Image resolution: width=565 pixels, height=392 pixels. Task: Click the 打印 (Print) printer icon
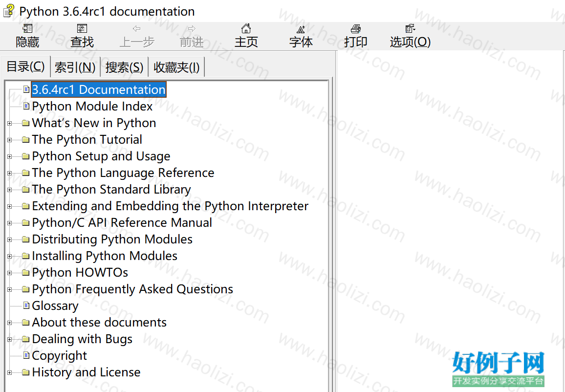click(x=356, y=28)
